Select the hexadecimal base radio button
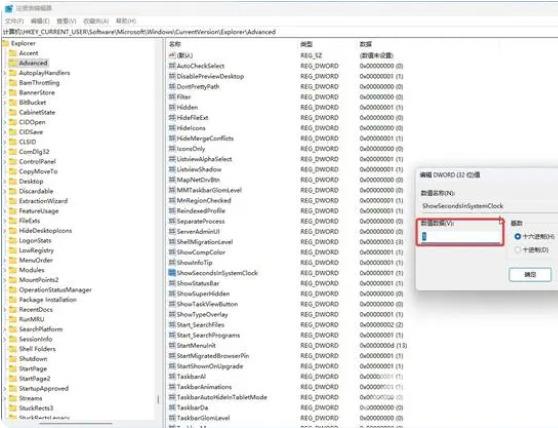558x428 pixels. click(x=518, y=236)
